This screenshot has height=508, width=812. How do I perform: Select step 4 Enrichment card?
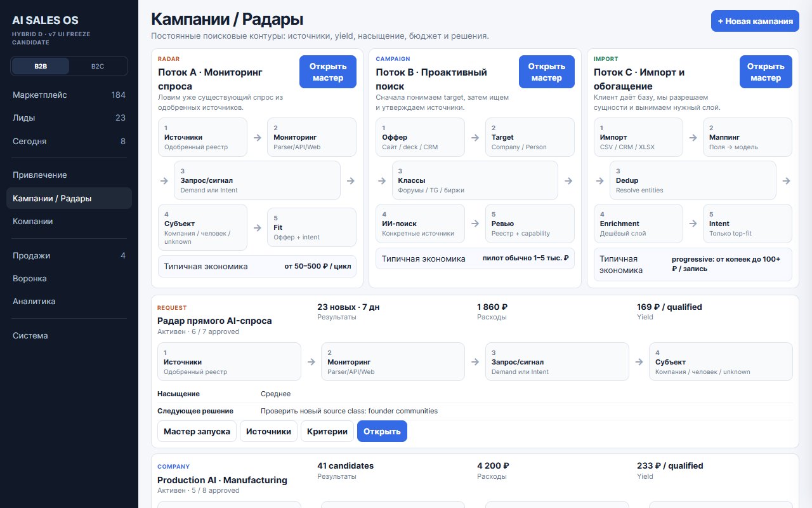638,224
